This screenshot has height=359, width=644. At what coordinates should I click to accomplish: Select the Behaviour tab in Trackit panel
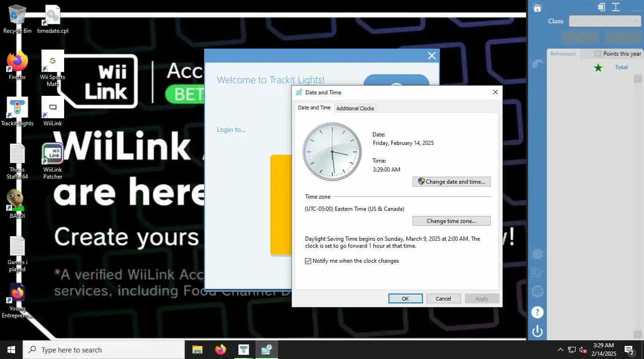click(563, 54)
